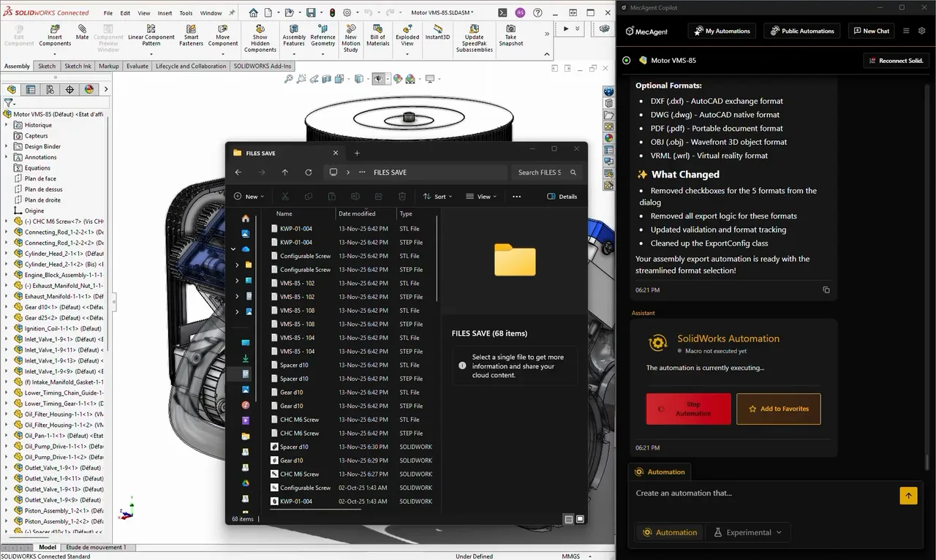Open the DimXpertManager tab icon
The image size is (936, 560).
(x=70, y=89)
